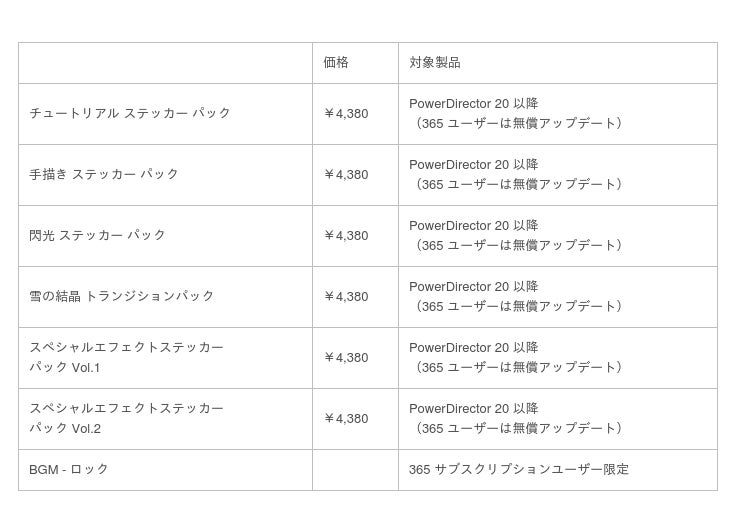Screen dimensions: 740x531
Task: Click the ¥4,380 price for 手描き ステッカー パック
Action: 346,175
